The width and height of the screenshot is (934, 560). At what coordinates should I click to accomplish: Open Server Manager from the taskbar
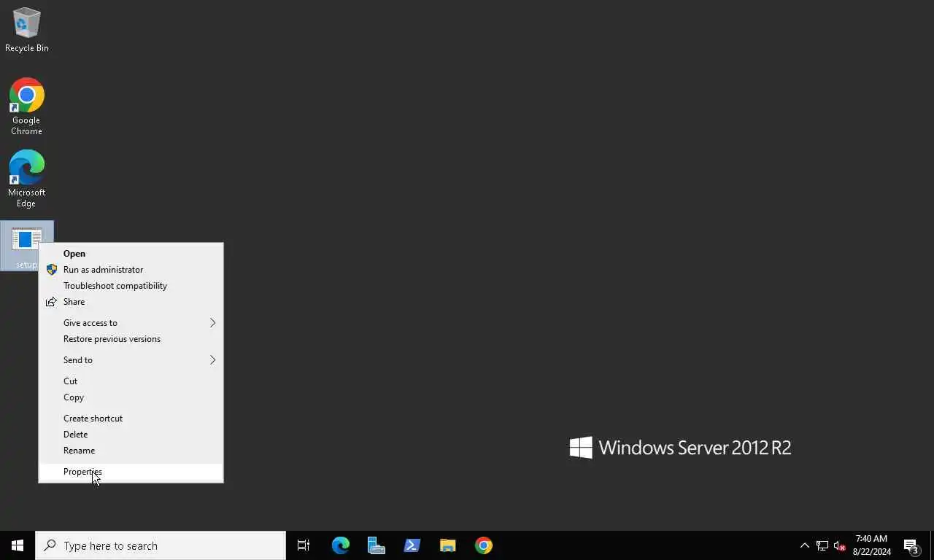coord(377,545)
